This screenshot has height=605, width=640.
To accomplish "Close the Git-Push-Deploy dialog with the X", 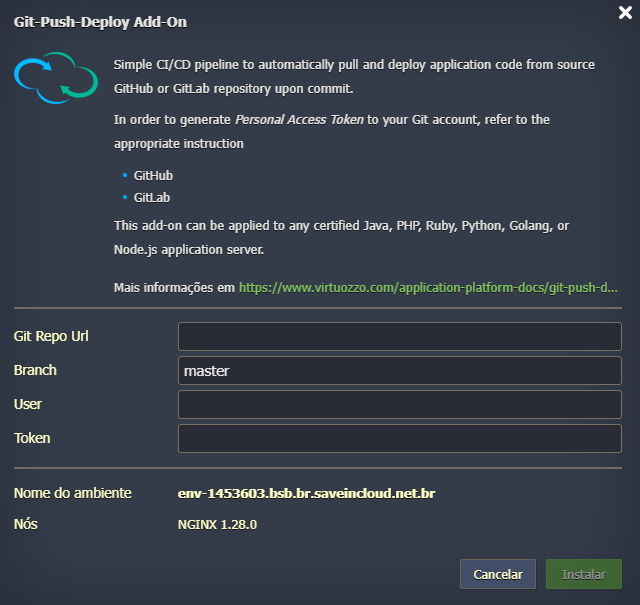I will 625,13.
